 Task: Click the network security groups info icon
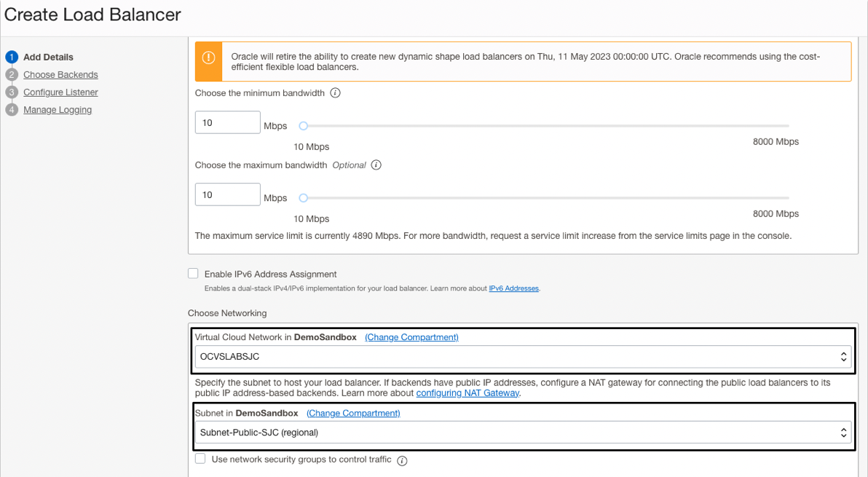point(402,460)
